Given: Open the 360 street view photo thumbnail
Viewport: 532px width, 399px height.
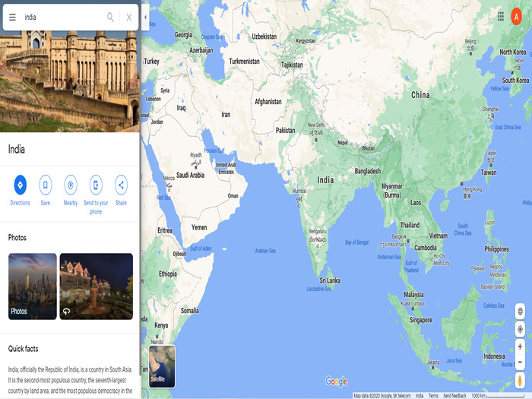Looking at the screenshot, I should [x=97, y=287].
